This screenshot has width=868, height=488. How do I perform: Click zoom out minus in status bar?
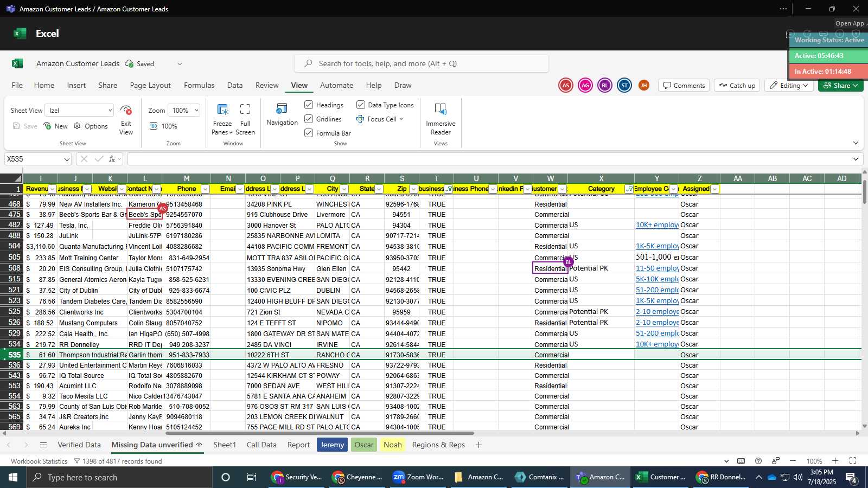[793, 461]
